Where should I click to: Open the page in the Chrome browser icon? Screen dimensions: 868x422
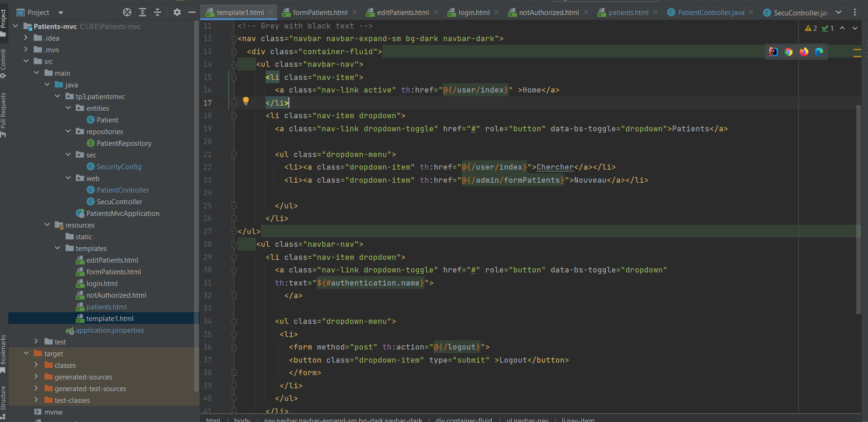(x=789, y=52)
